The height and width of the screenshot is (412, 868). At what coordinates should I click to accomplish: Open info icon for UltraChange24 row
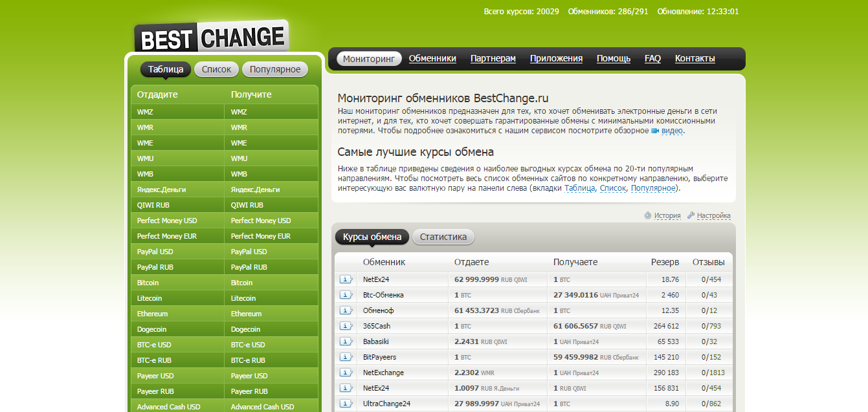(346, 404)
